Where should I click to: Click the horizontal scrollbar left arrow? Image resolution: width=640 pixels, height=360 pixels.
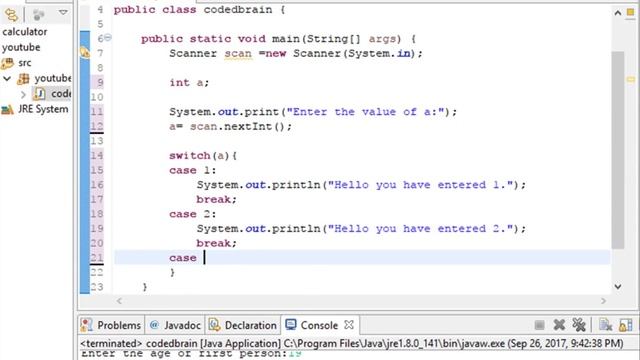119,301
